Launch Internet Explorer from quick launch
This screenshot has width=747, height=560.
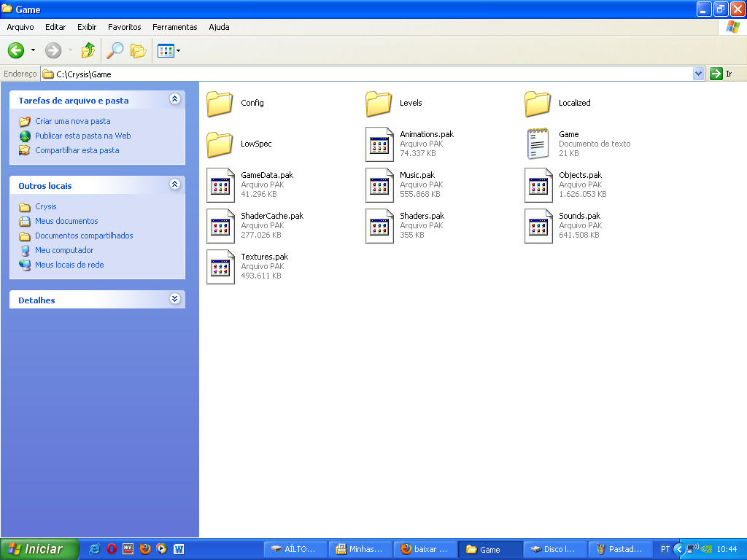94,549
